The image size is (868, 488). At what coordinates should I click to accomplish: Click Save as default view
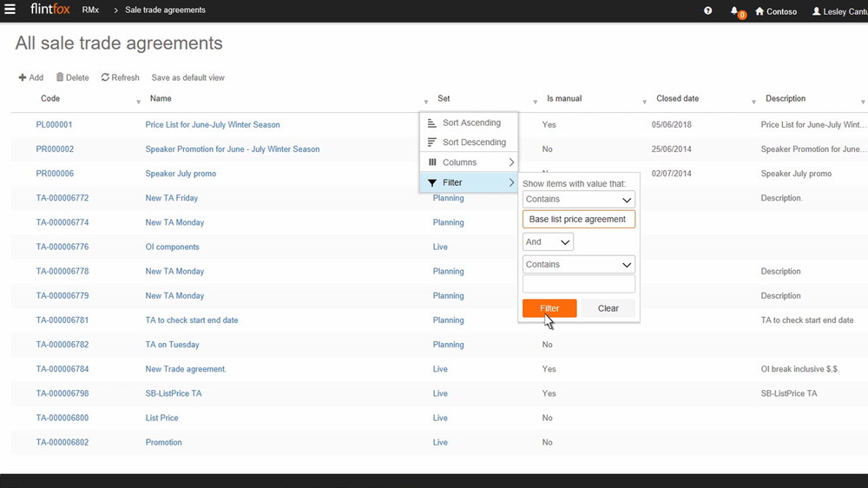pos(187,78)
